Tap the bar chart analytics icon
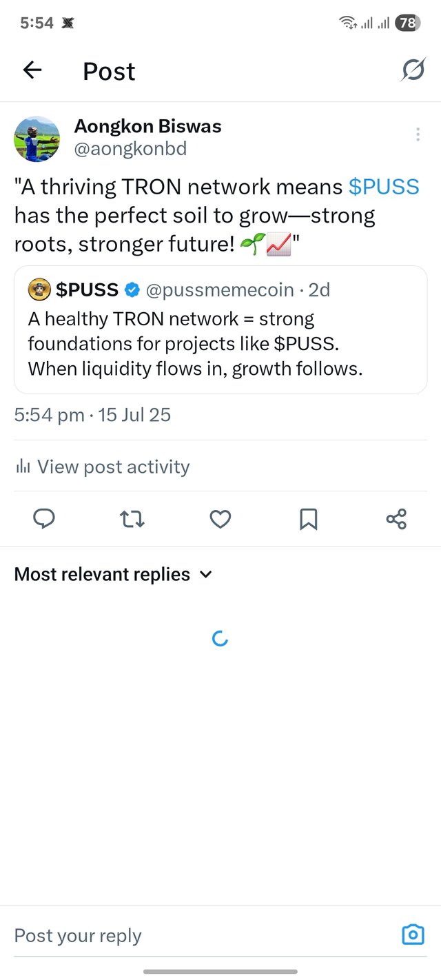The height and width of the screenshot is (980, 441). [x=23, y=467]
